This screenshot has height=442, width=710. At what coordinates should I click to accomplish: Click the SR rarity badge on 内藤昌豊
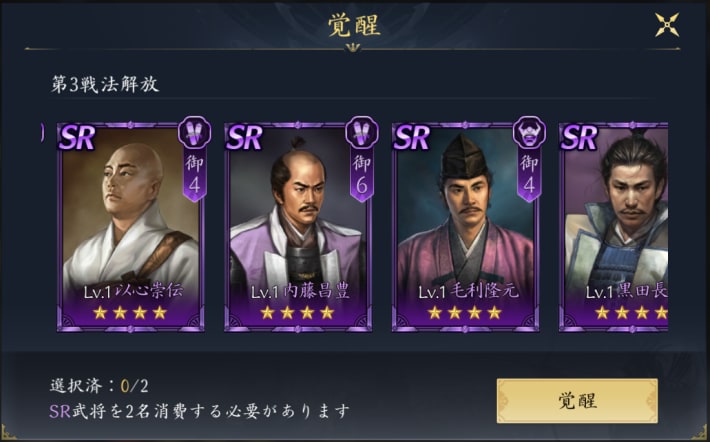coord(245,137)
